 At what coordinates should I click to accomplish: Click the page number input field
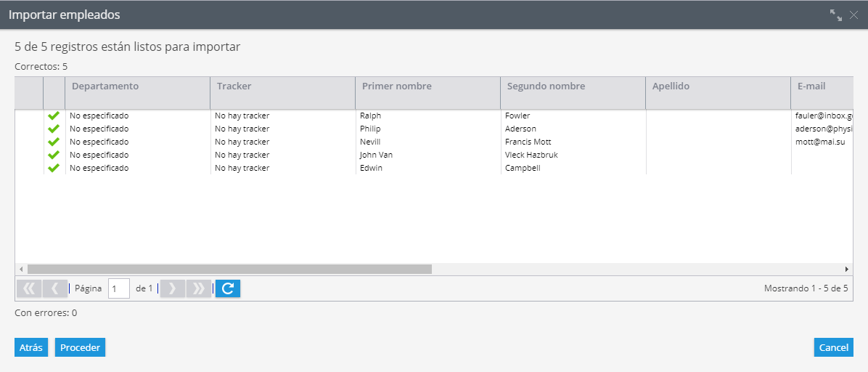pos(119,288)
